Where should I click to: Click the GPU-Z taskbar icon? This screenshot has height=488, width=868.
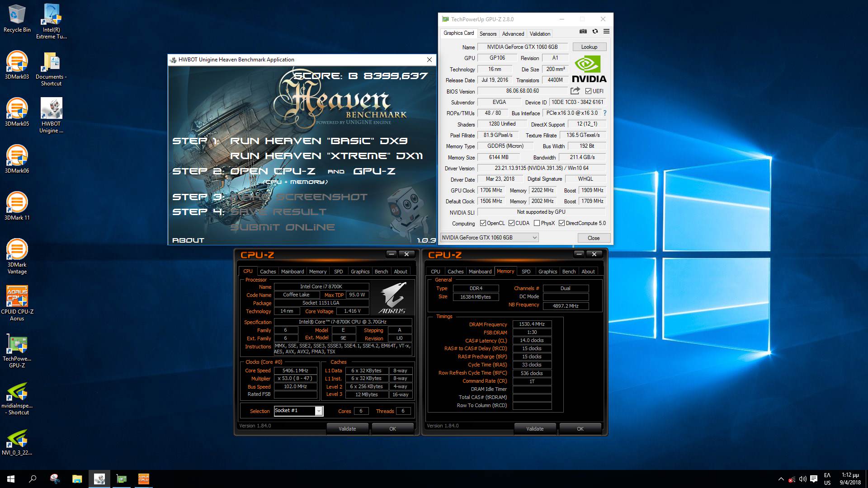click(x=121, y=479)
